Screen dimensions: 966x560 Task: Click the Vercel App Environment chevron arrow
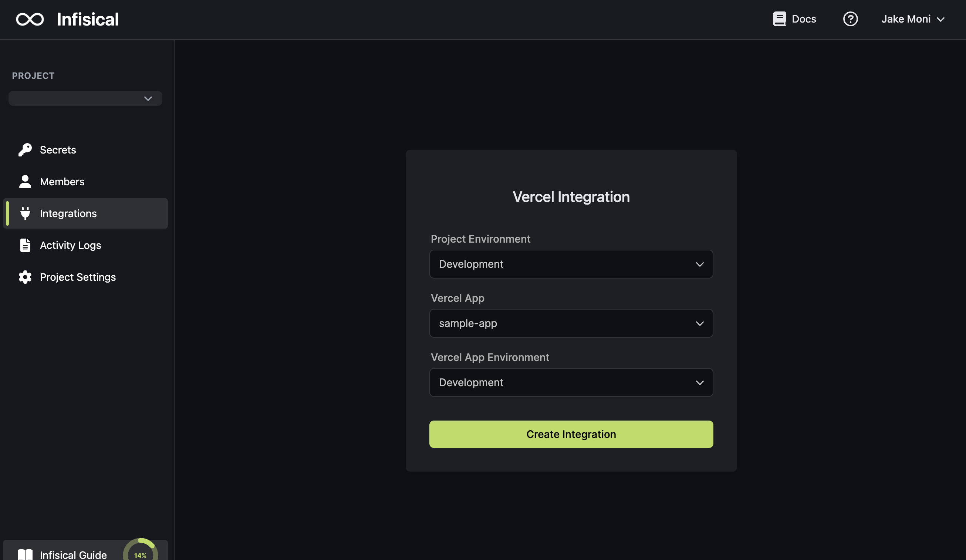(700, 383)
